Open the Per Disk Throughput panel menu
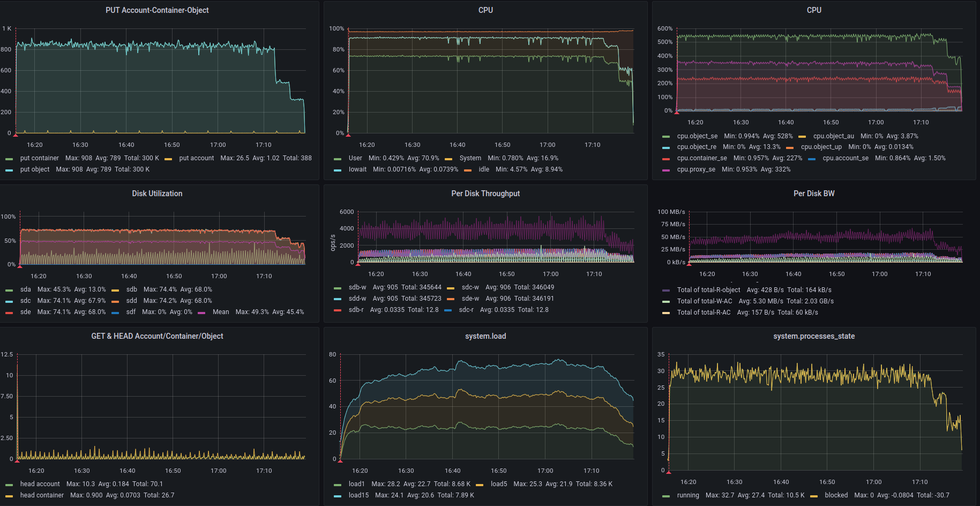 click(x=485, y=194)
